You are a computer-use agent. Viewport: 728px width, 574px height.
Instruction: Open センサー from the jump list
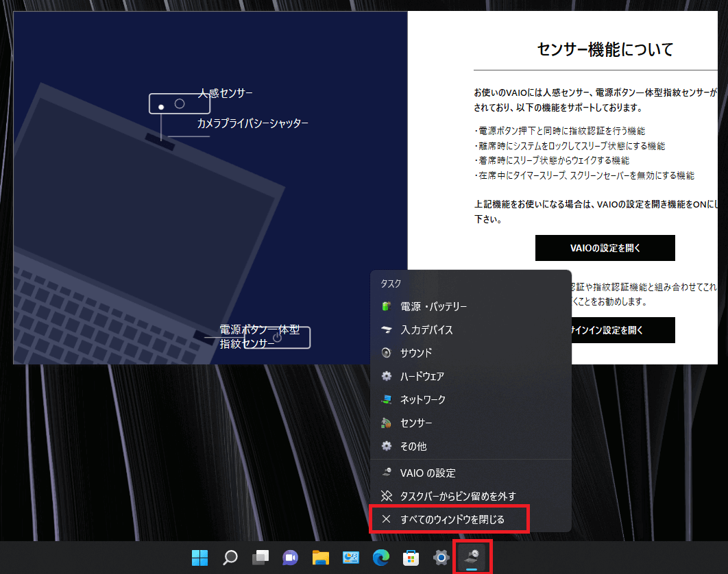471,423
